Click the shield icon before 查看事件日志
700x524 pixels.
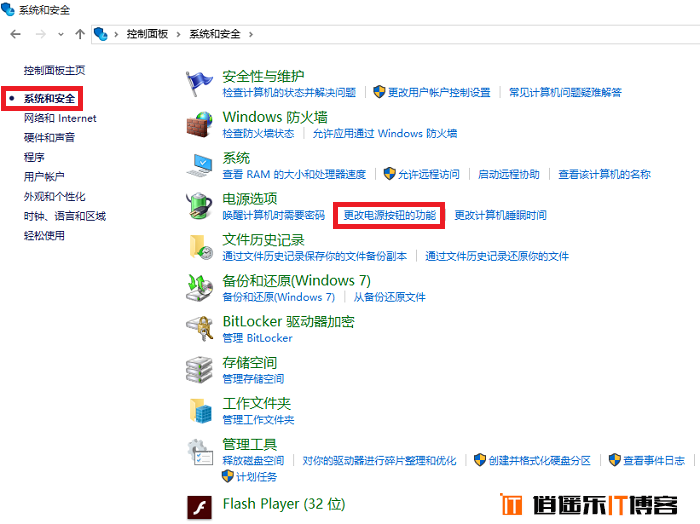pyautogui.click(x=615, y=460)
